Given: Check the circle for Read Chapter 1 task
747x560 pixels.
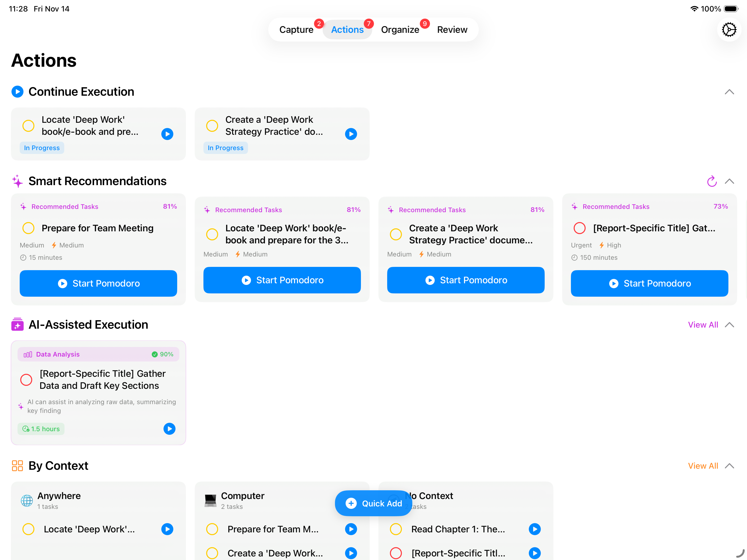Looking at the screenshot, I should click(395, 529).
